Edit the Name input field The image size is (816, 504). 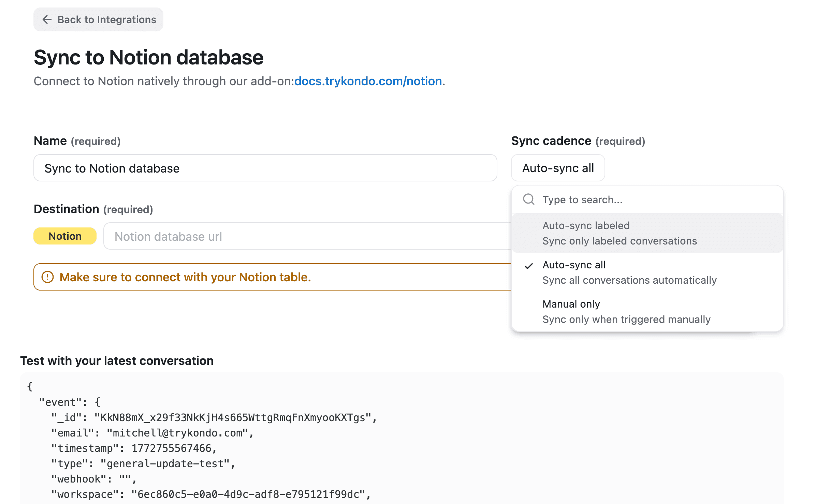coord(265,168)
